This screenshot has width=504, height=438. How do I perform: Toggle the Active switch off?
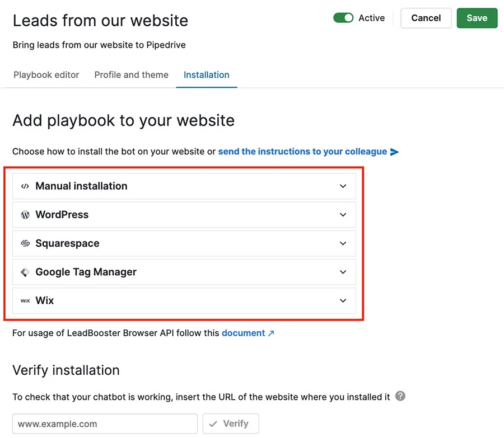[343, 18]
